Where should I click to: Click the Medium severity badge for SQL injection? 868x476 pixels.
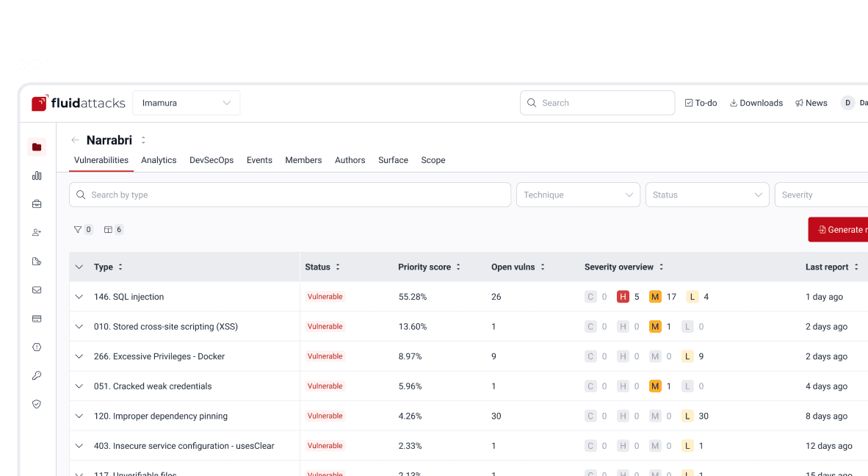click(x=656, y=297)
